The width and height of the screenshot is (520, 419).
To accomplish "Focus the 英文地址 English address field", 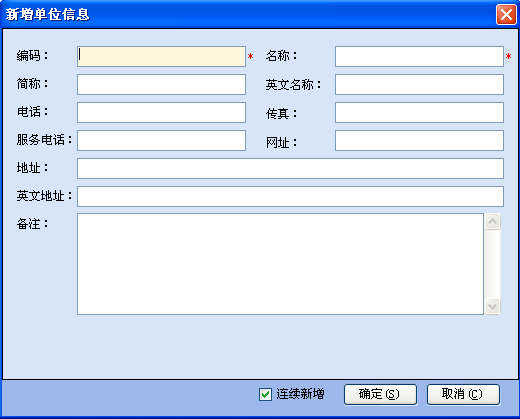I will click(x=290, y=196).
